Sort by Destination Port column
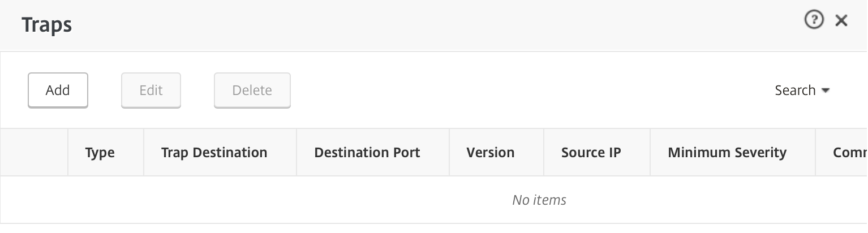Viewport: 868px width, 233px height. click(x=367, y=152)
